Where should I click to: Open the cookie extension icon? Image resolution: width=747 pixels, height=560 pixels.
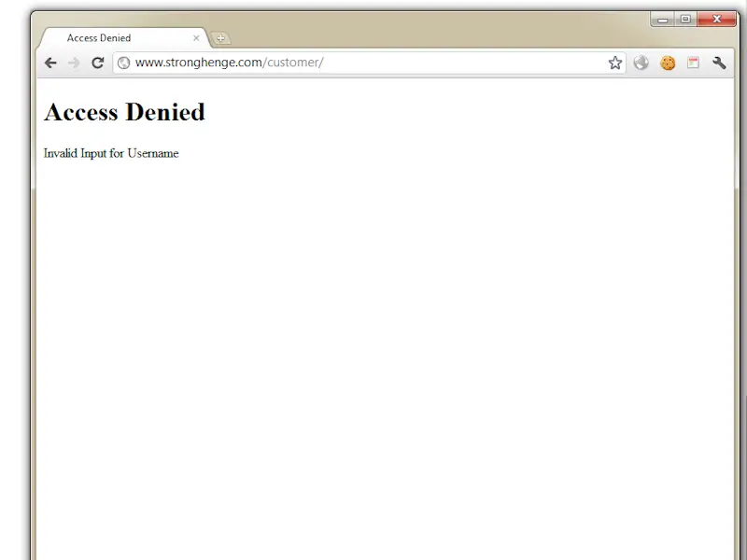click(668, 63)
